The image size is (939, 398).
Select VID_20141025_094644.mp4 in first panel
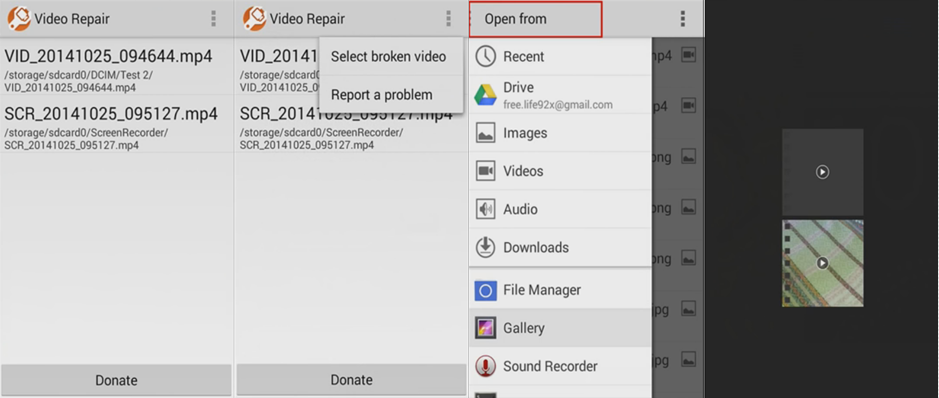tap(117, 70)
